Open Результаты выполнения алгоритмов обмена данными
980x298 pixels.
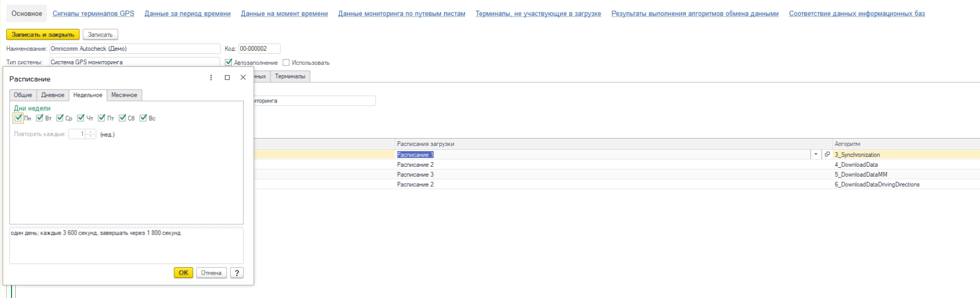click(695, 14)
